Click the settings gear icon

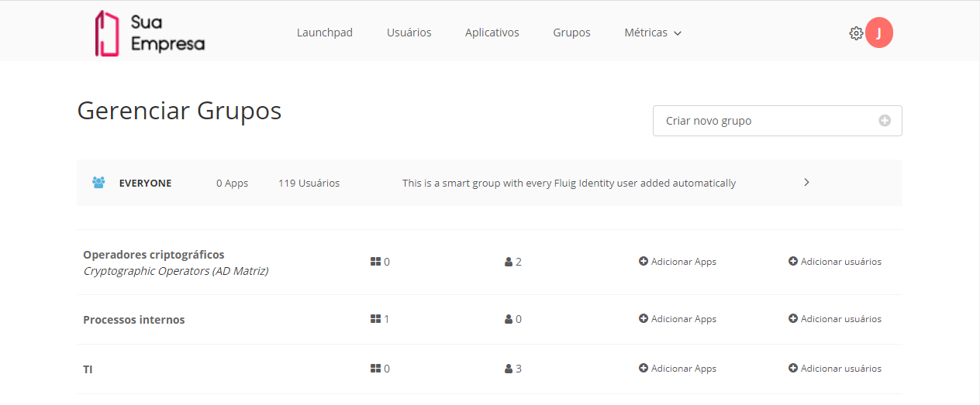[x=856, y=33]
